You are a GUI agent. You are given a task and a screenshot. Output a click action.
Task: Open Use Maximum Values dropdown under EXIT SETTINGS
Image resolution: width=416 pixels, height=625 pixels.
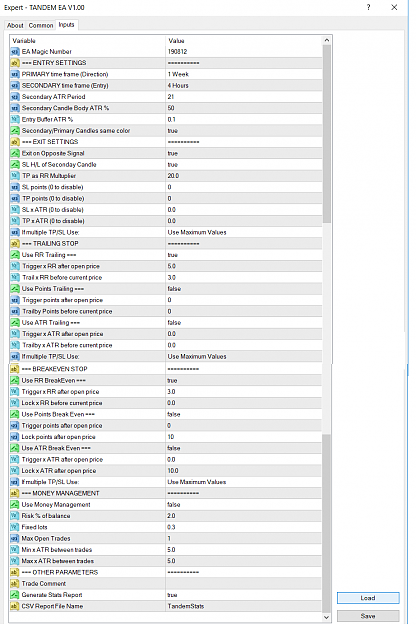243,232
